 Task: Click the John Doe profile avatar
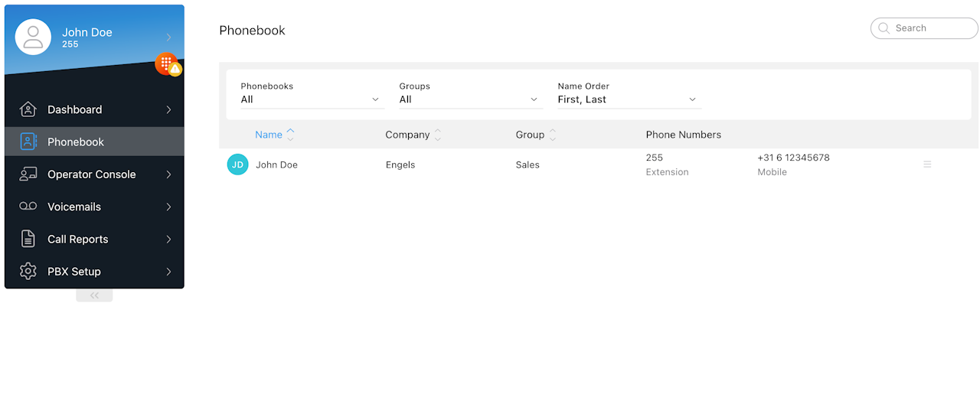(x=33, y=37)
